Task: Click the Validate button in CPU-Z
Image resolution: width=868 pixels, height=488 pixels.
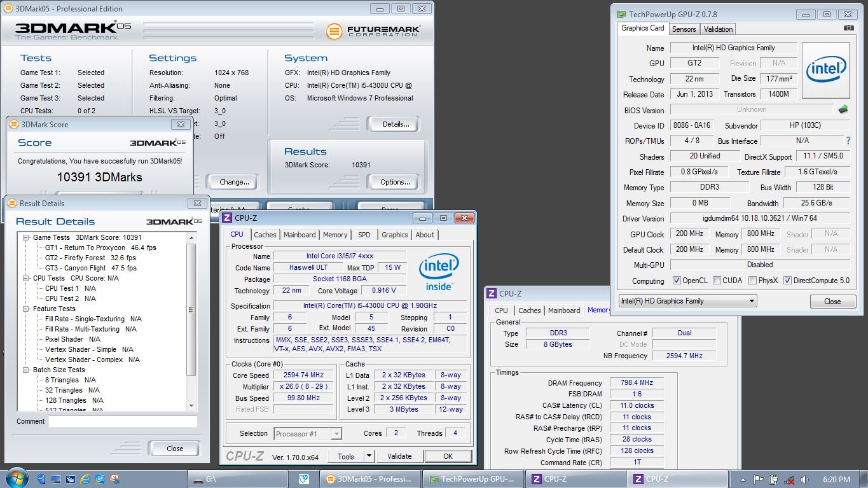Action: point(399,456)
